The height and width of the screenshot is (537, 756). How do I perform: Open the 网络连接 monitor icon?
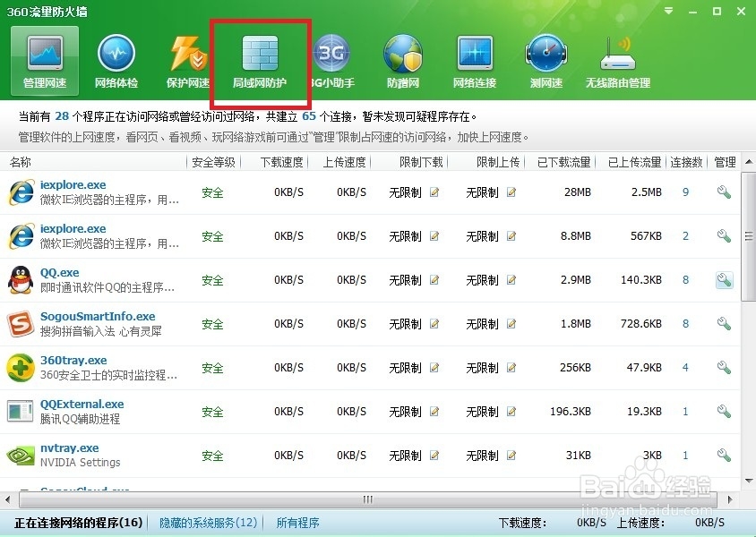pyautogui.click(x=475, y=62)
